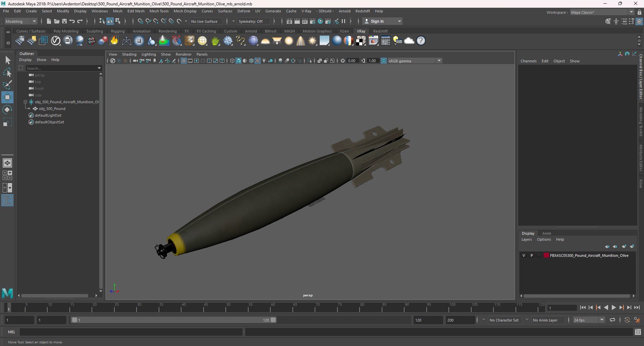Click the Save Scene icon
This screenshot has height=346, width=644.
(64, 21)
